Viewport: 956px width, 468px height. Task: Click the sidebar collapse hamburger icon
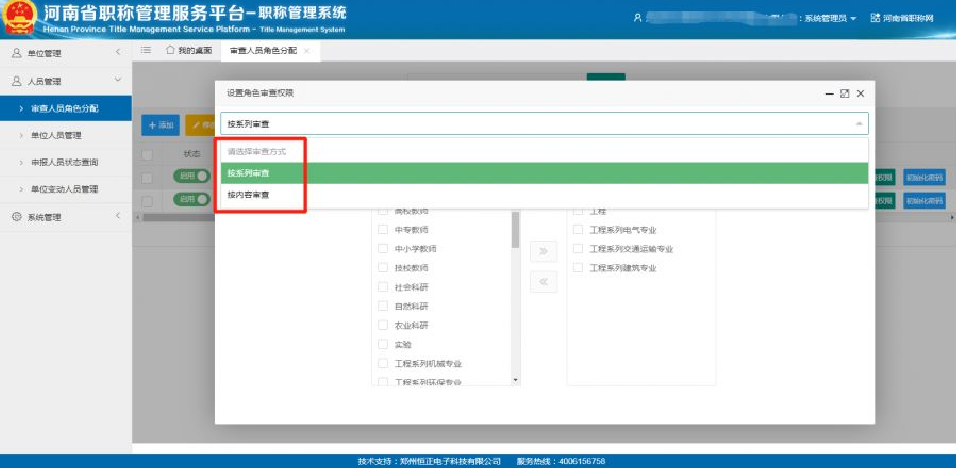(146, 51)
